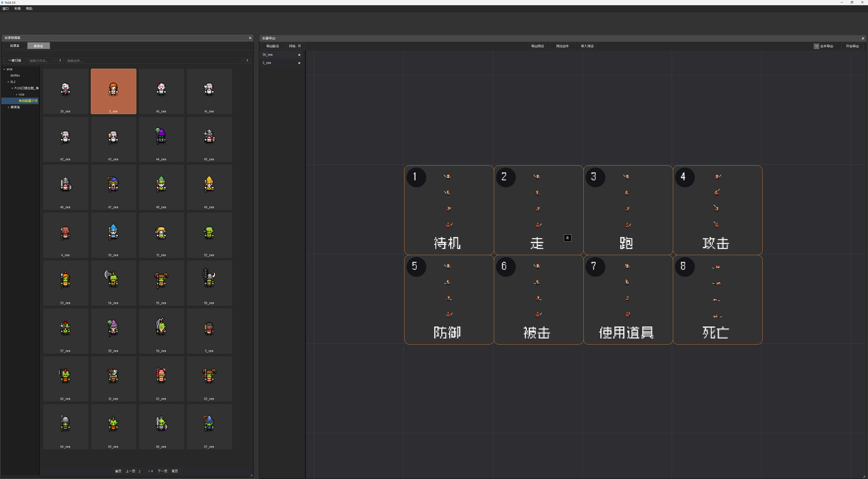Collapse the anim tree node
This screenshot has width=868, height=479.
[4, 69]
